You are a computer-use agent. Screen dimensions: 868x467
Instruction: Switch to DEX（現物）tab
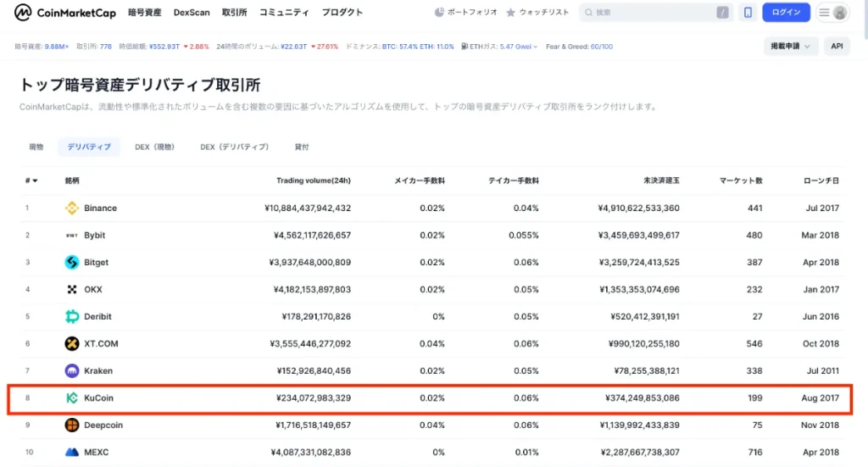[x=154, y=147]
